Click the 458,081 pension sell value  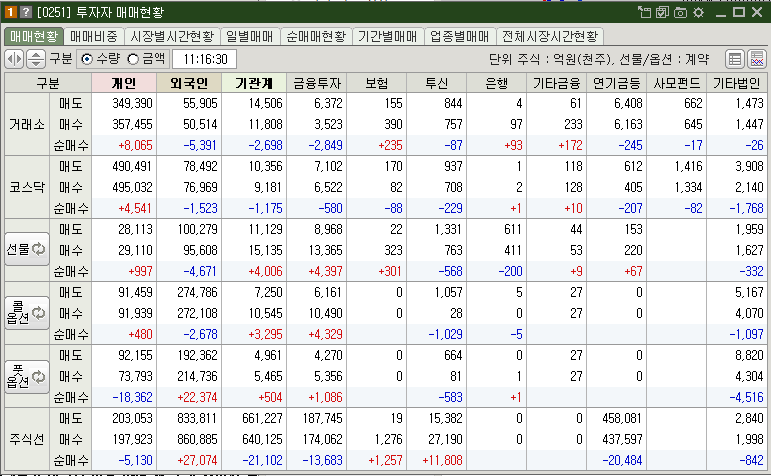[622, 418]
